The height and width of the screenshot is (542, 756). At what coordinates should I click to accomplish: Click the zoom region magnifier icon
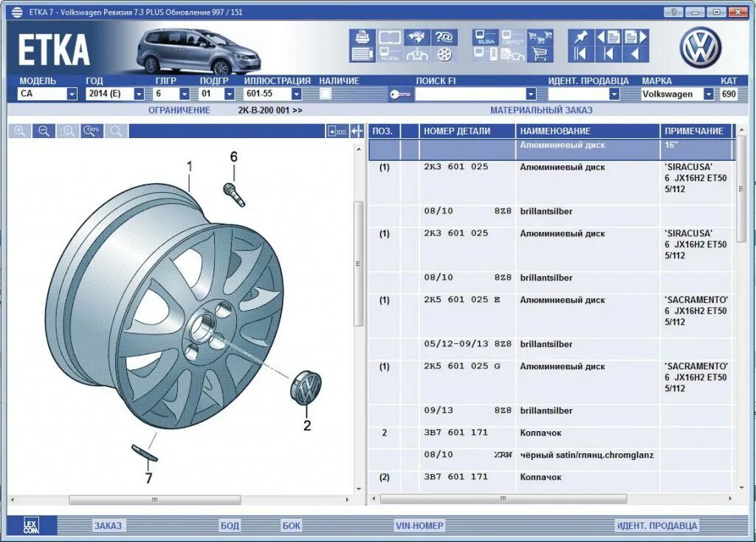point(68,131)
